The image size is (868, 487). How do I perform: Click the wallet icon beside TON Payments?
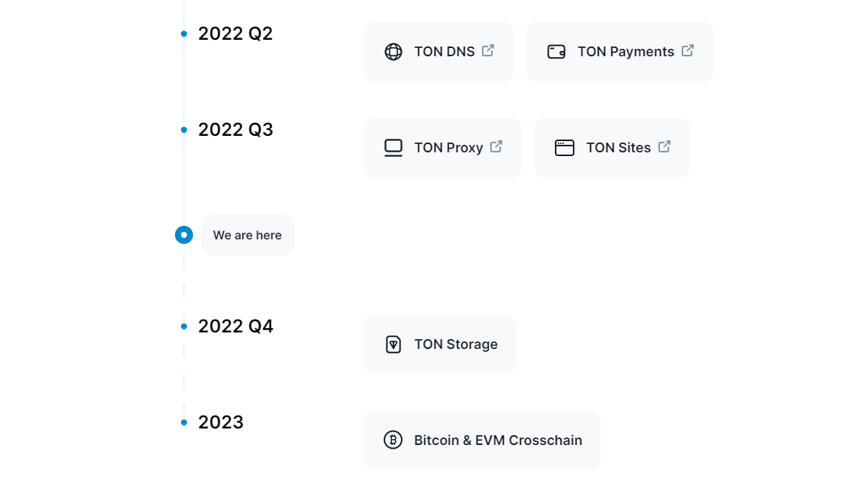(x=556, y=52)
